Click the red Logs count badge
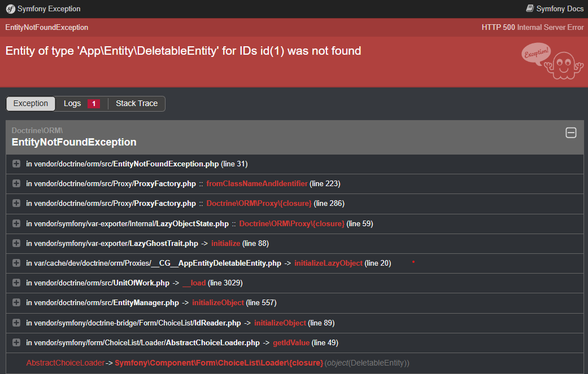 (x=94, y=104)
